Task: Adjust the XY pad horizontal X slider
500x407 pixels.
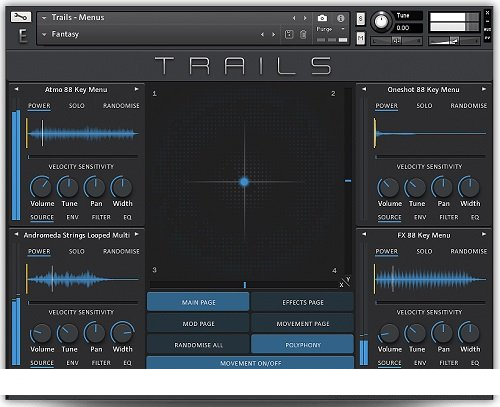Action: pos(245,285)
